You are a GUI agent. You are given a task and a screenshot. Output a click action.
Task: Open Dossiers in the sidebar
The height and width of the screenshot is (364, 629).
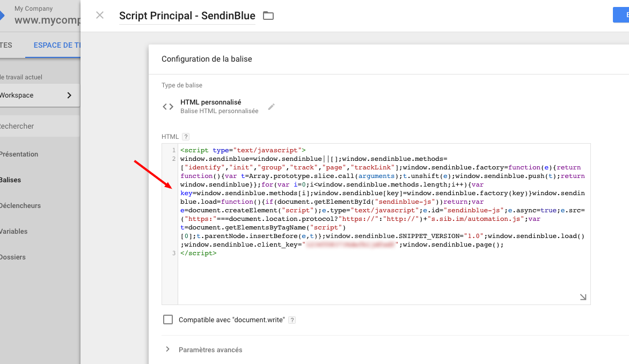click(13, 257)
